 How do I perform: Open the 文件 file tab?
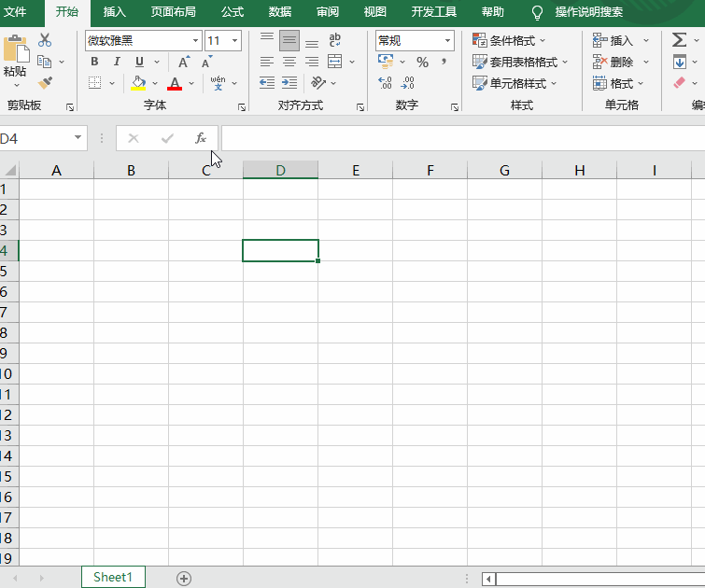pyautogui.click(x=15, y=12)
